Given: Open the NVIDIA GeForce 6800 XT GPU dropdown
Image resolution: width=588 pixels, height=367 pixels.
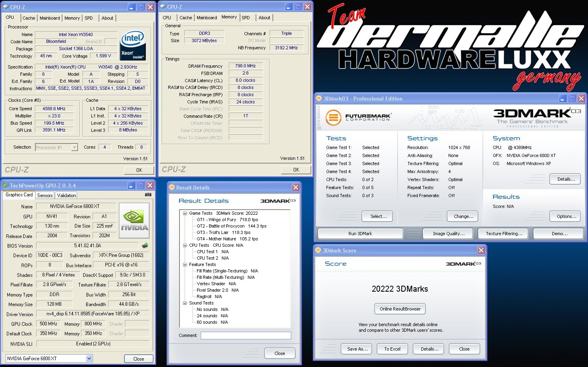Looking at the screenshot, I should pyautogui.click(x=89, y=359).
